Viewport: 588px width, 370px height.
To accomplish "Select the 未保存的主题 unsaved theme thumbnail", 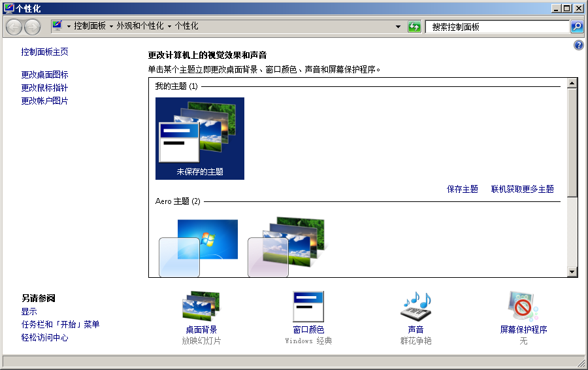I will click(200, 138).
